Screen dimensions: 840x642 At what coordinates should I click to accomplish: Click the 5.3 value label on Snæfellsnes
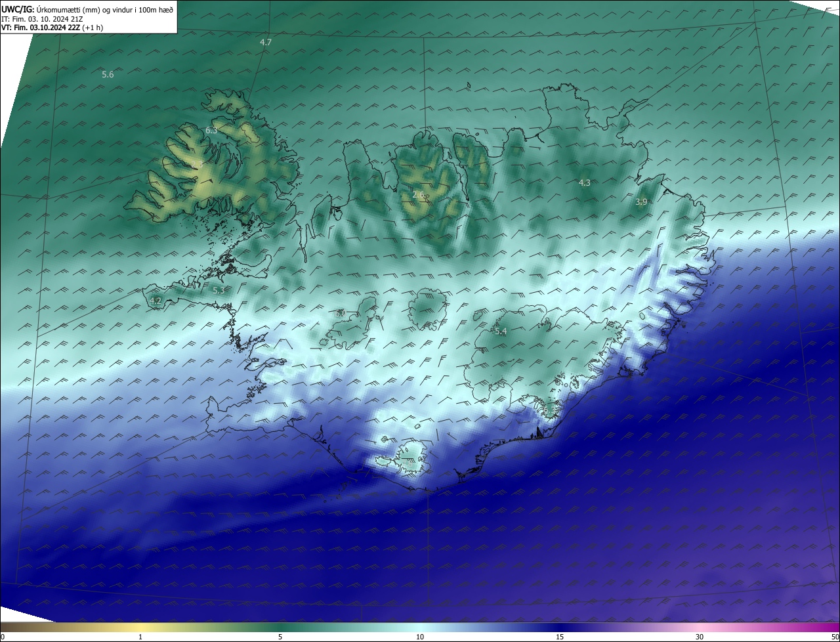point(219,289)
